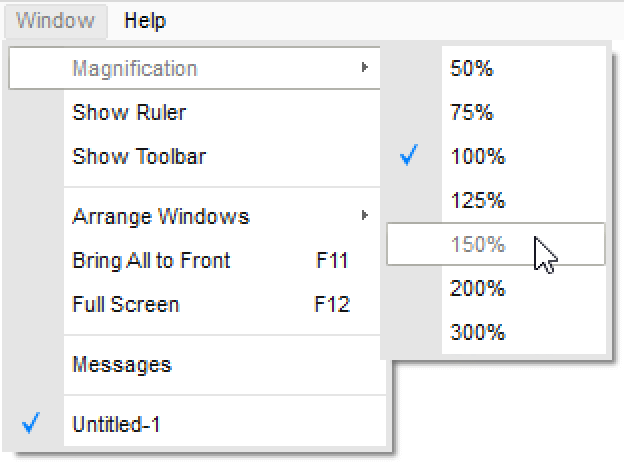Click the Arrange Windows submenu arrow
The width and height of the screenshot is (624, 464).
tap(365, 216)
